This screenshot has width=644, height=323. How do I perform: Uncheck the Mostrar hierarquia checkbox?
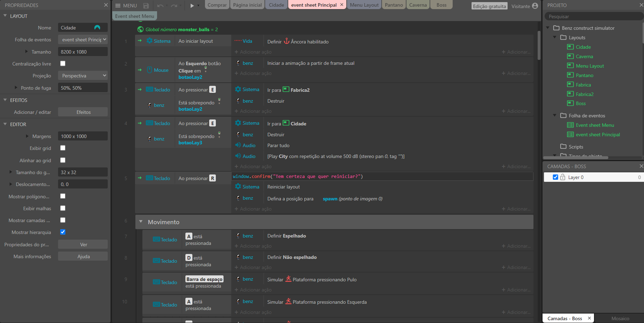coord(63,232)
